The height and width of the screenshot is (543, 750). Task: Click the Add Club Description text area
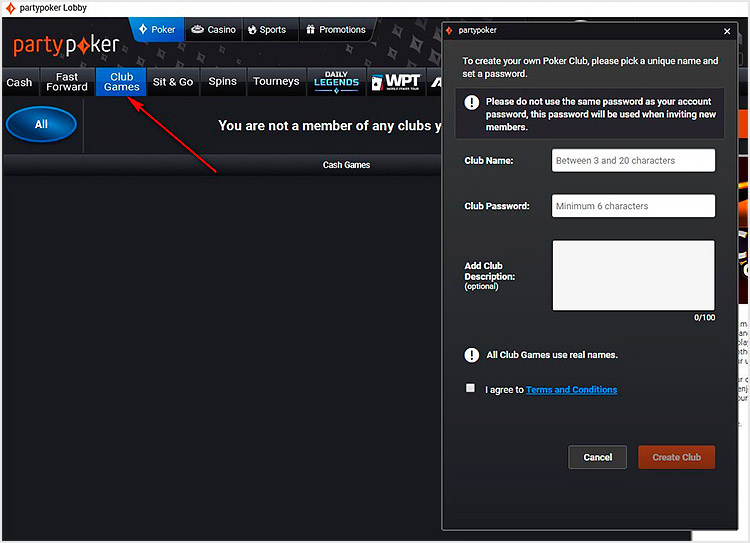(x=633, y=275)
